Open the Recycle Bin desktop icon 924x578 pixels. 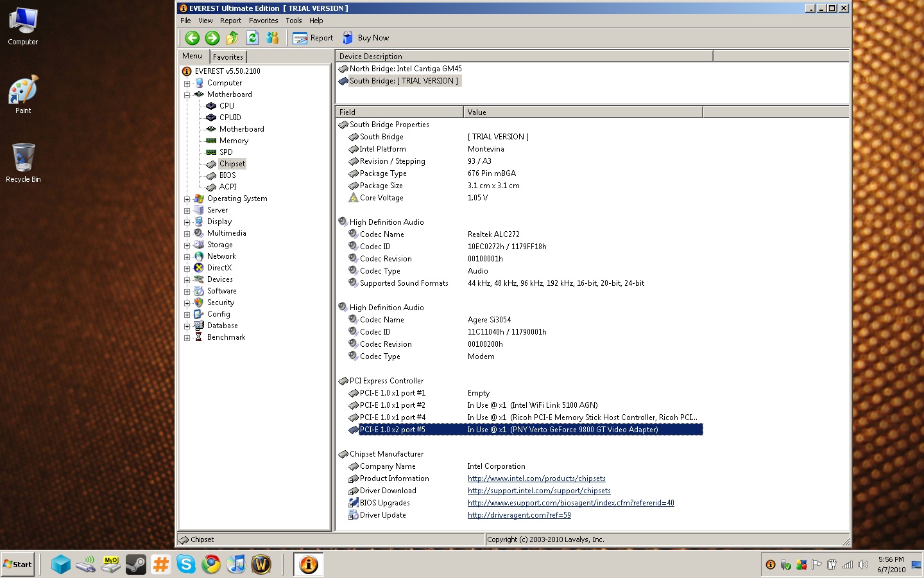[x=23, y=163]
